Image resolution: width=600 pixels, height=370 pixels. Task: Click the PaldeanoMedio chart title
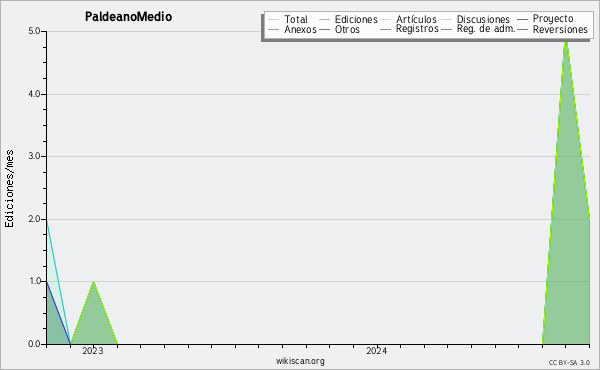point(128,16)
